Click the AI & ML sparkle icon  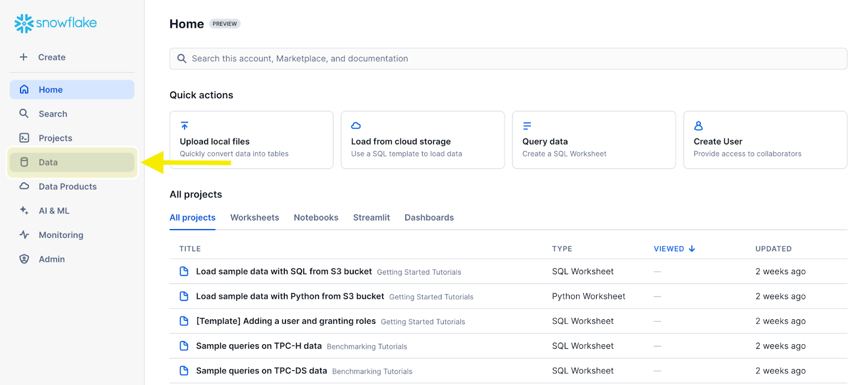pos(24,210)
